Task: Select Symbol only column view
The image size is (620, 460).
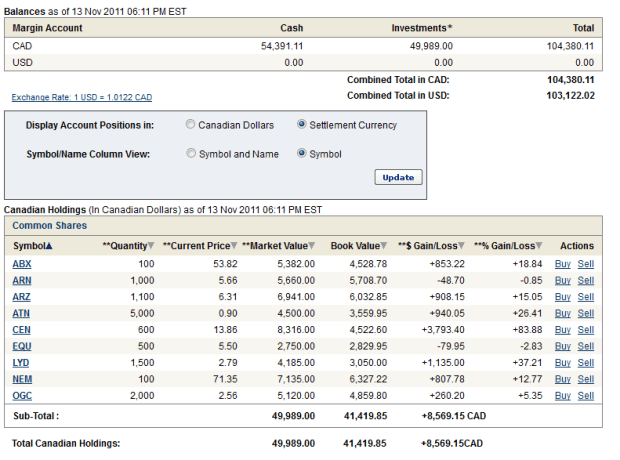Action: [x=302, y=154]
